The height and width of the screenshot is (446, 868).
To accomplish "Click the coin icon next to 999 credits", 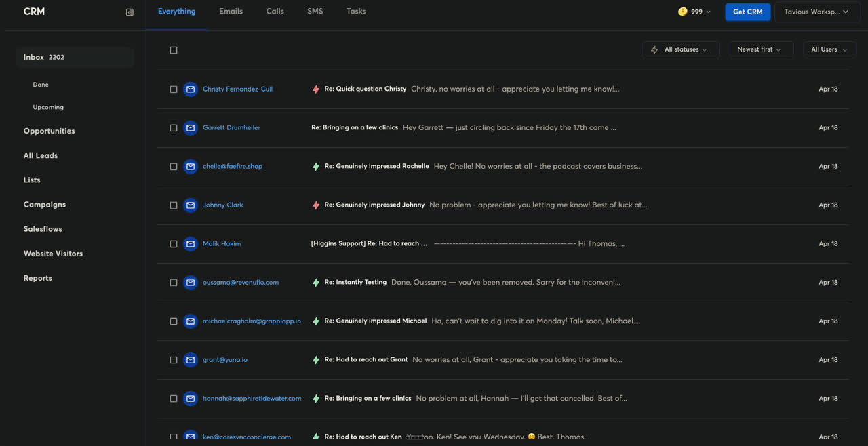I will (682, 12).
